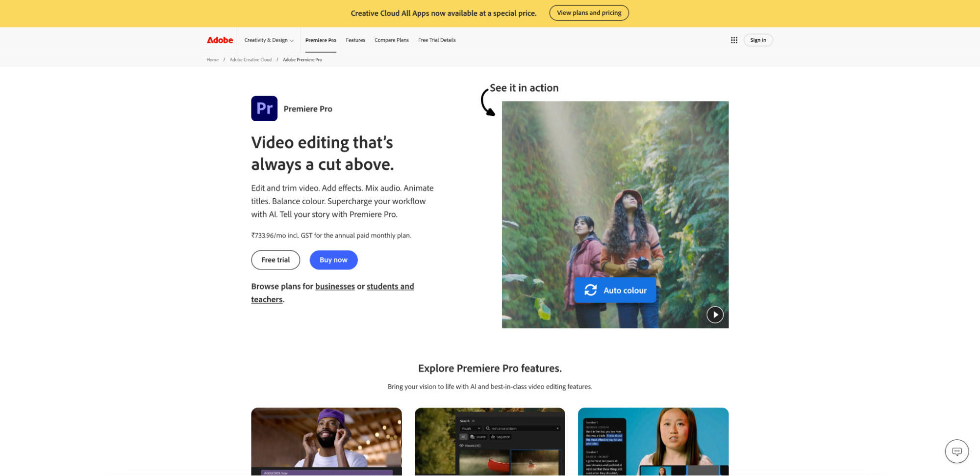
Task: Go to Home in the breadcrumb
Action: [213, 60]
